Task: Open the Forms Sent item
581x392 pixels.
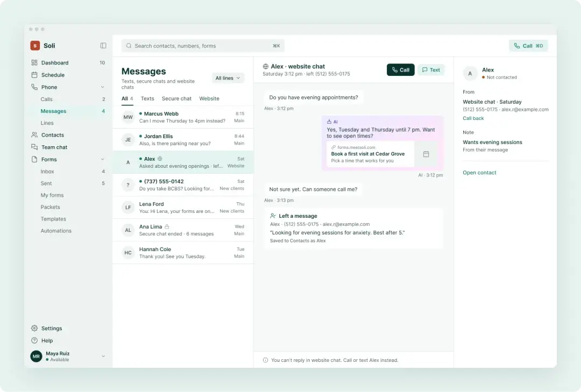Action: [x=68, y=183]
